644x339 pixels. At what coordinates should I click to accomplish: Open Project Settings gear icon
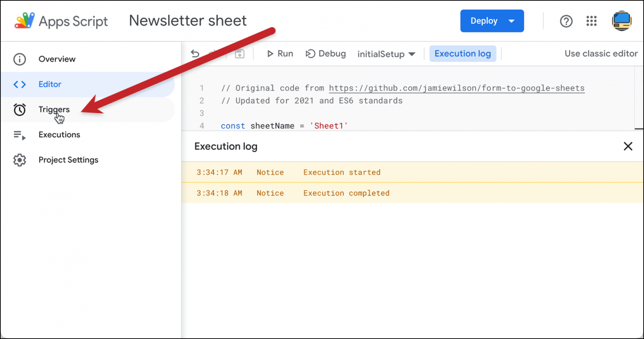pos(19,160)
